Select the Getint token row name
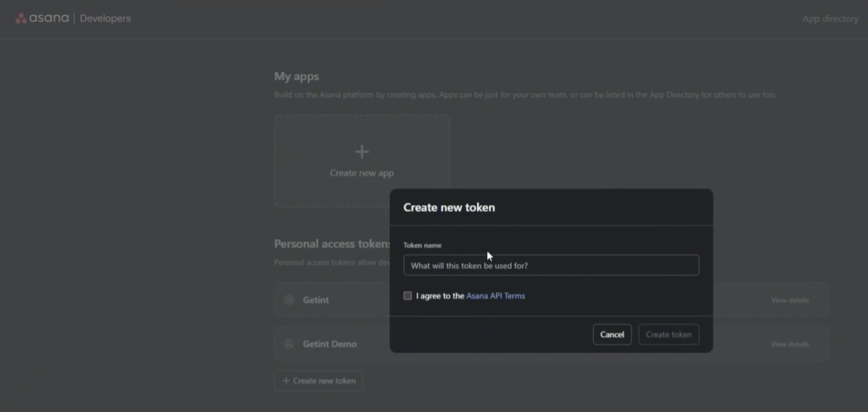 316,300
